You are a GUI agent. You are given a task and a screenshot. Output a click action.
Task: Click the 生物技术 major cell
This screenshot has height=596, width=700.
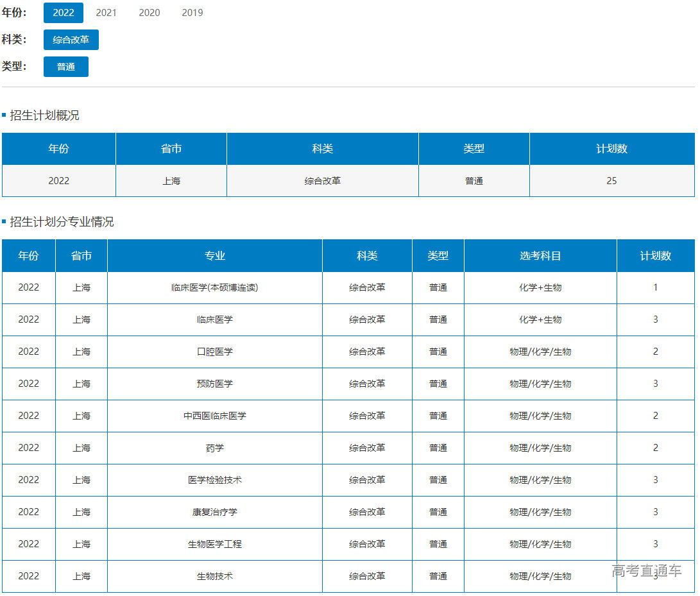click(215, 577)
